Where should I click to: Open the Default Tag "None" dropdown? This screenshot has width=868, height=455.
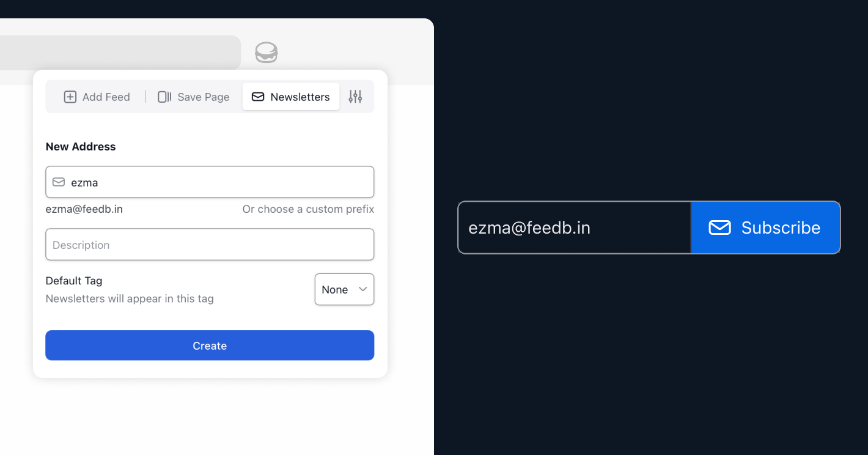344,289
